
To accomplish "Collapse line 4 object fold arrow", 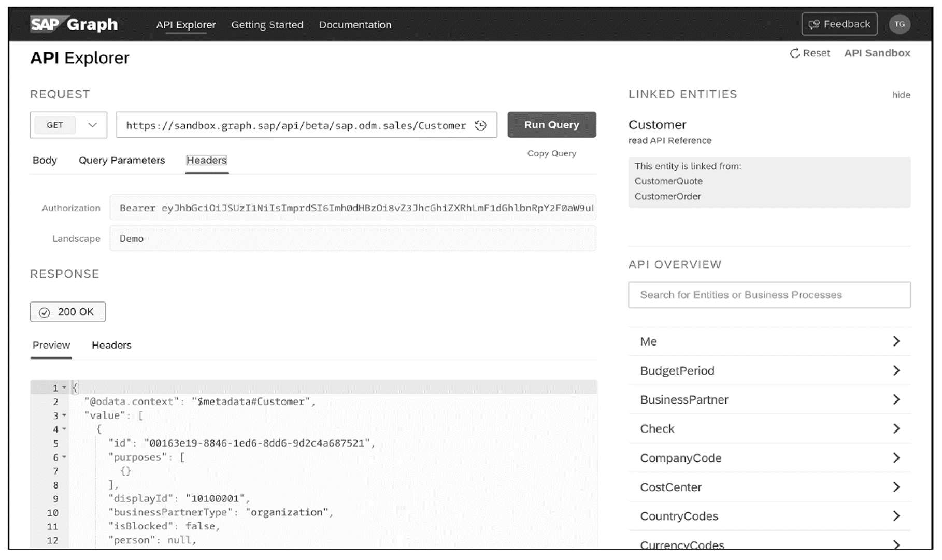I will (x=64, y=429).
